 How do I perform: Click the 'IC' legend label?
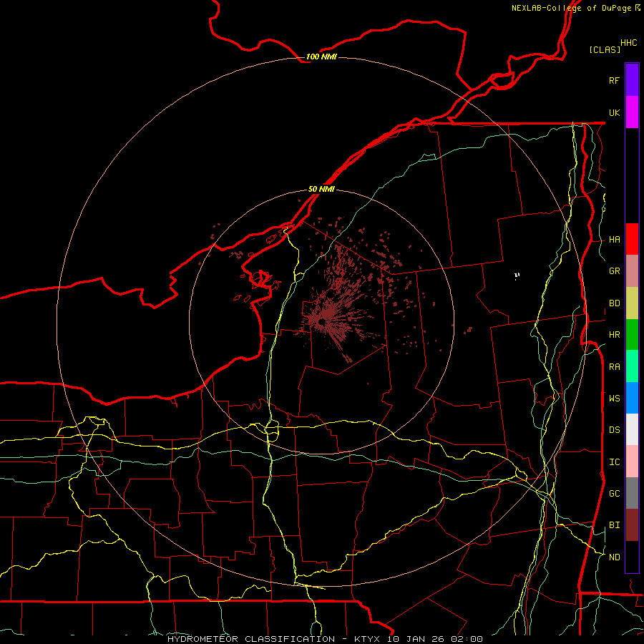tap(614, 462)
